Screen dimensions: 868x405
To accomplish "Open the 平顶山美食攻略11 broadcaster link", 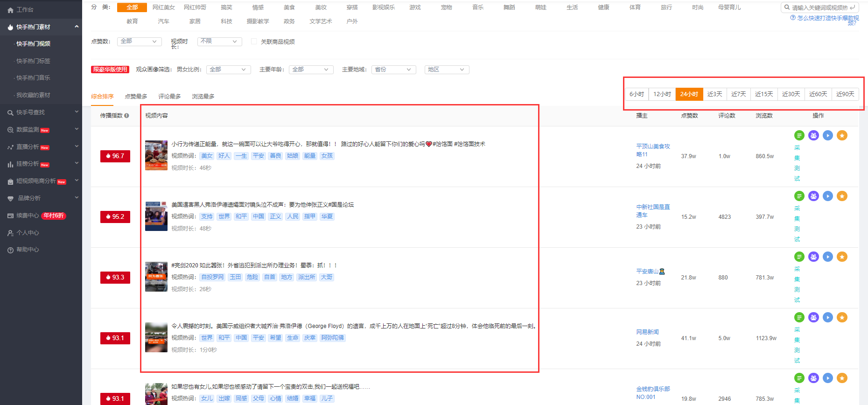I will point(653,150).
